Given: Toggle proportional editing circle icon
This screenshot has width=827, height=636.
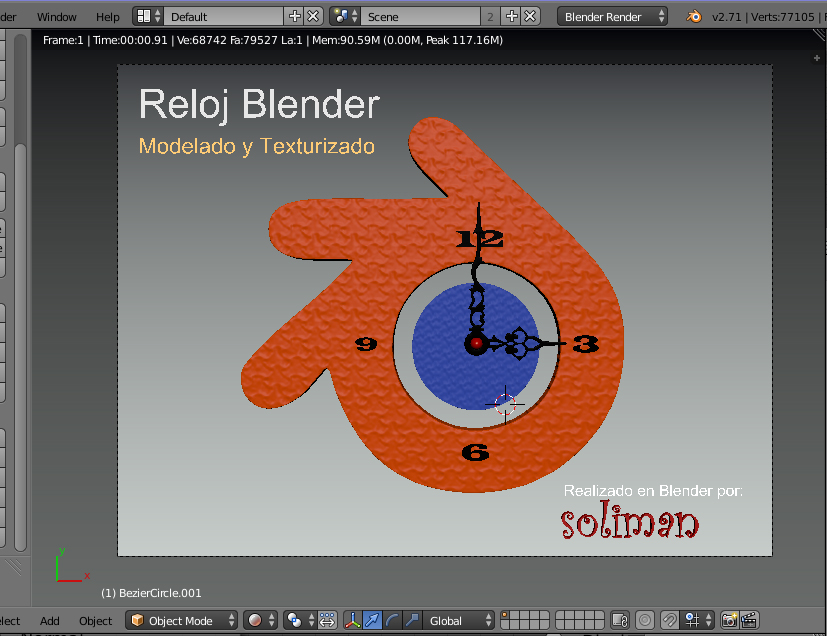Looking at the screenshot, I should pos(645,620).
